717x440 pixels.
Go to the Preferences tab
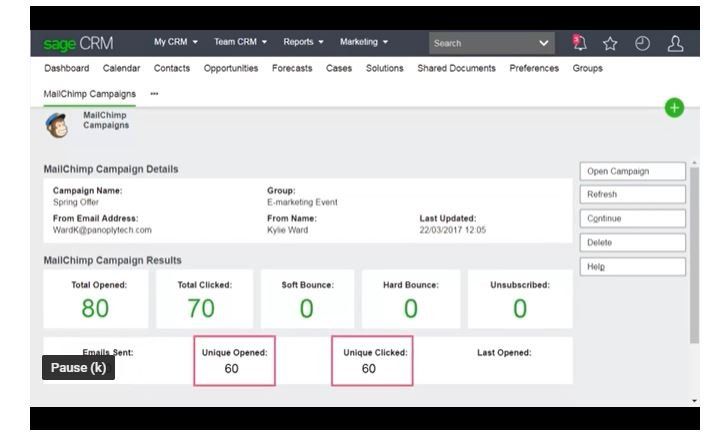pyautogui.click(x=534, y=68)
